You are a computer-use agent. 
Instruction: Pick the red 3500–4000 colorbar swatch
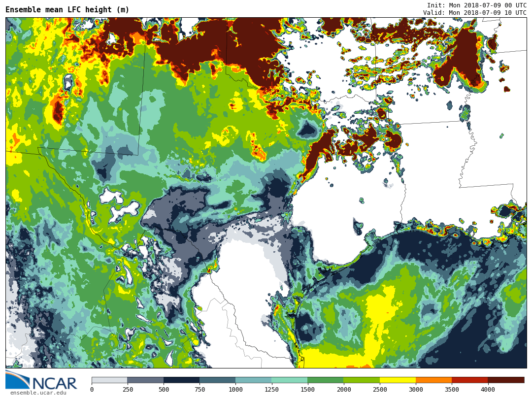pos(469,380)
